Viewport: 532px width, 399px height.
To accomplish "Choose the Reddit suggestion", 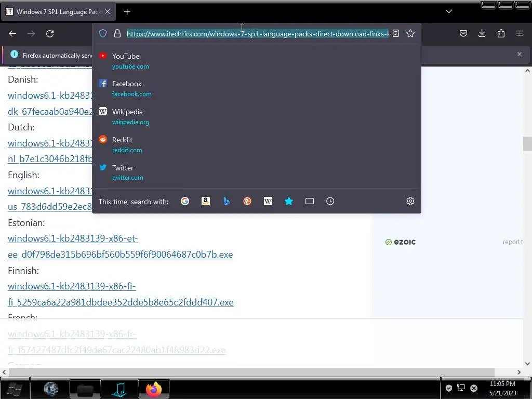I will [x=257, y=144].
